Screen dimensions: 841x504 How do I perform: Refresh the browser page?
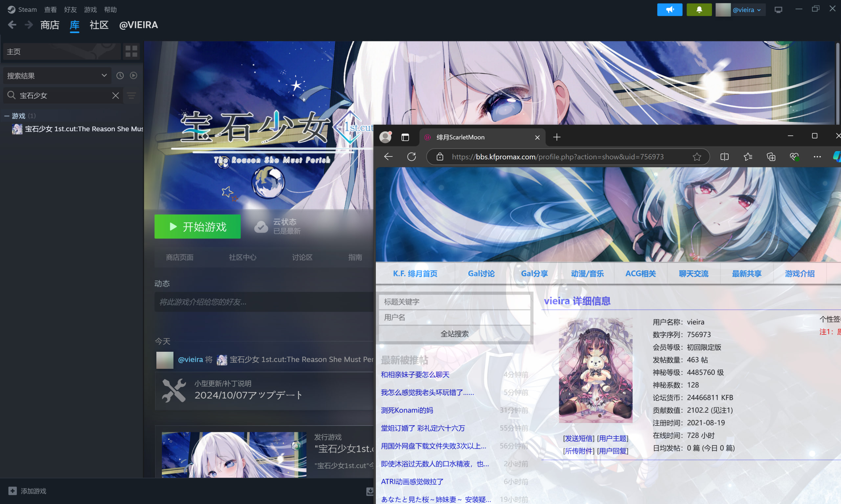click(x=411, y=157)
